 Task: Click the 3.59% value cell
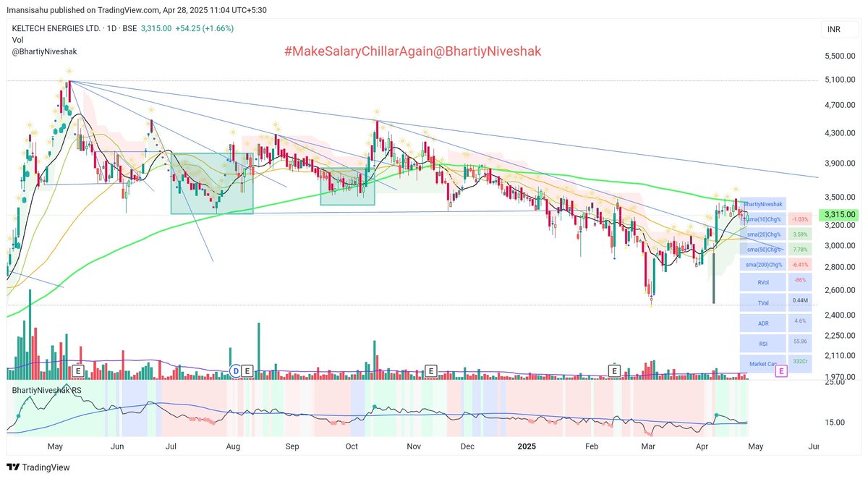[800, 234]
